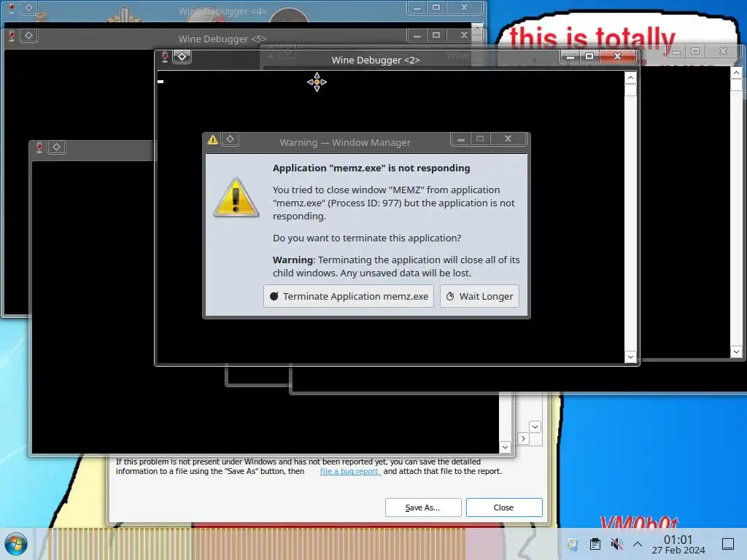Click the wine glass icon of Wine Debugger <2>

tap(164, 57)
